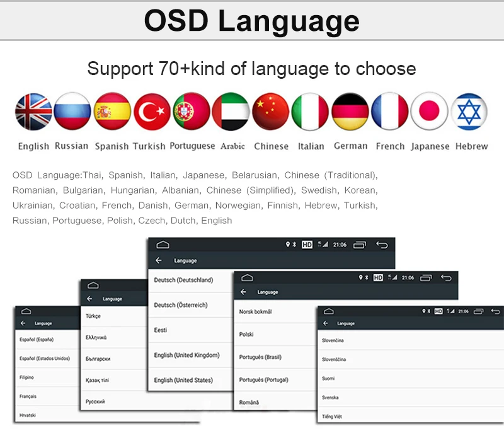
Task: Tap the home icon on the status bar
Action: [x=164, y=244]
